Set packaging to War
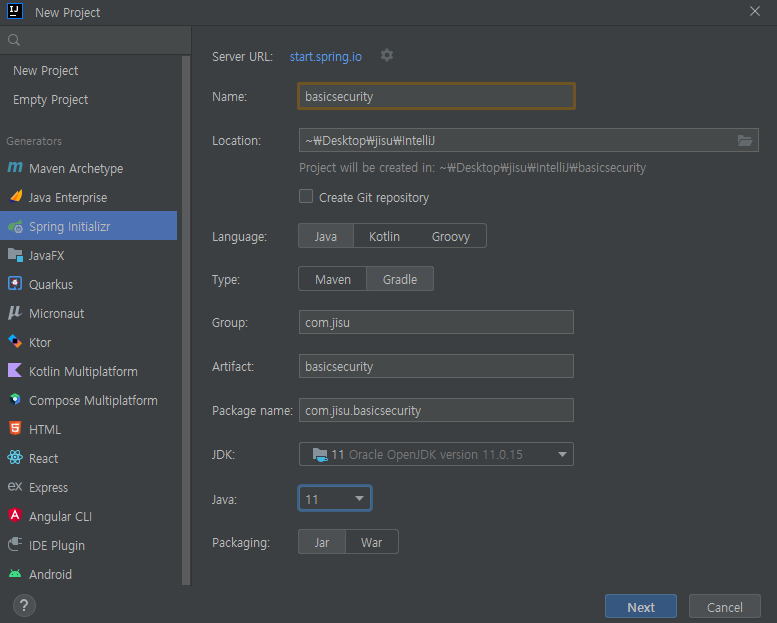777x623 pixels. pos(372,542)
